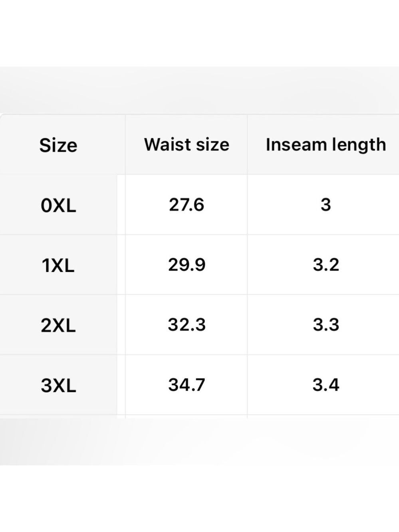Choose the 1XL size row label
This screenshot has height=532, width=399.
tap(58, 265)
